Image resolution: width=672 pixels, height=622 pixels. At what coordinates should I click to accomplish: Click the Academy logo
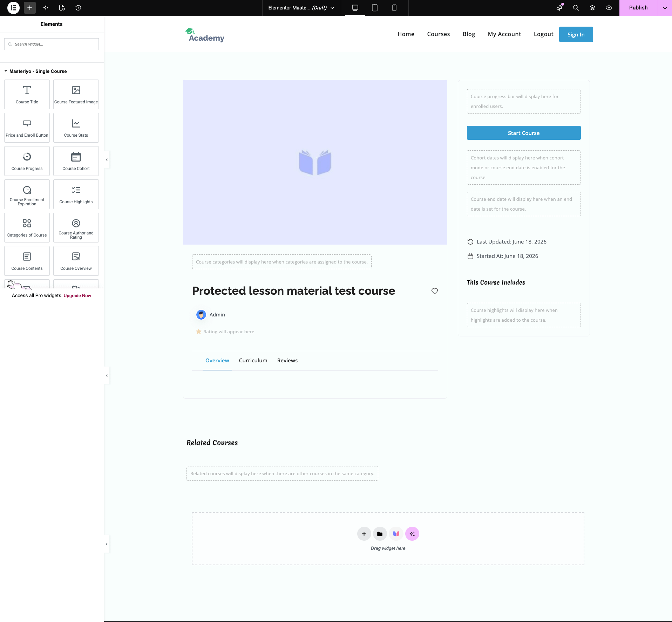click(x=205, y=35)
